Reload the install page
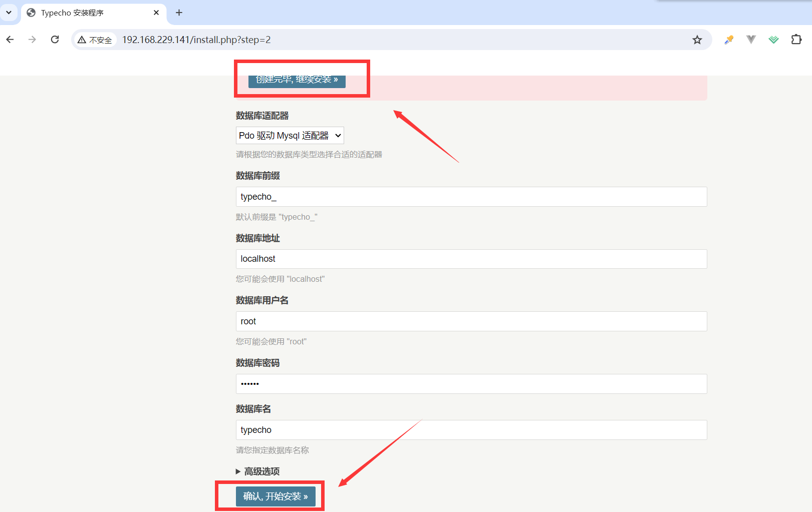 tap(55, 40)
